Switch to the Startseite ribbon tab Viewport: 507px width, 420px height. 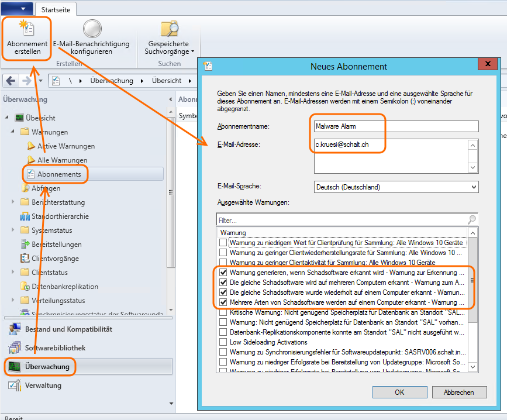[55, 8]
